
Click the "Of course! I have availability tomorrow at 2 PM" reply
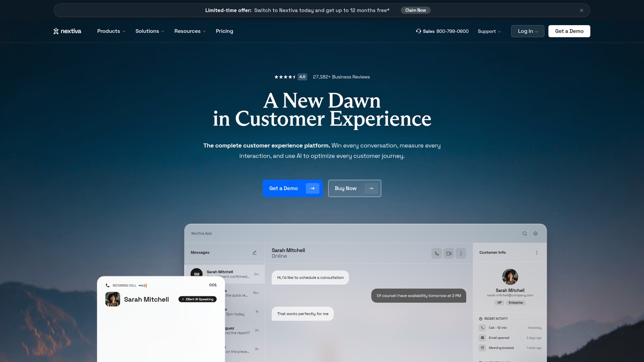418,295
